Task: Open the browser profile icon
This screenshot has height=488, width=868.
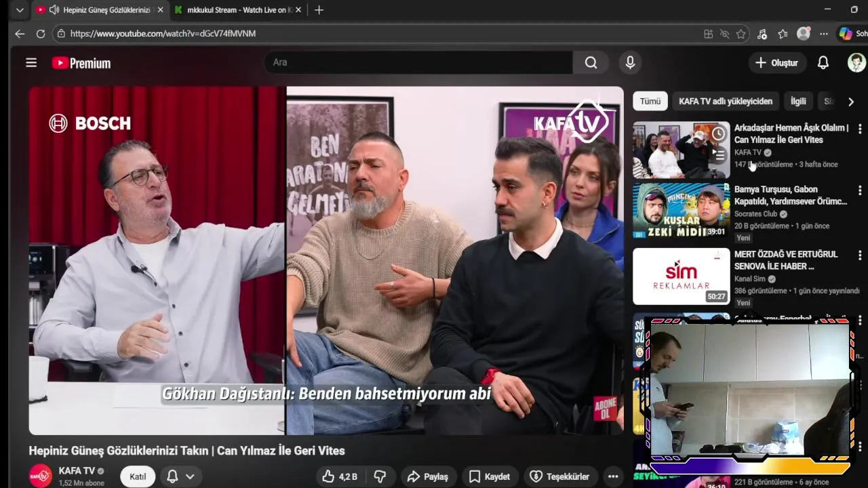Action: click(x=804, y=33)
